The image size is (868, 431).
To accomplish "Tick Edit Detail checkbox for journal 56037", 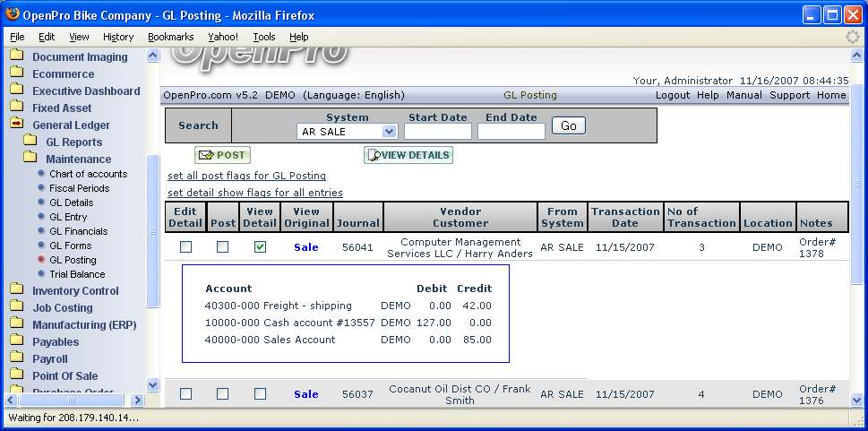I will [x=185, y=393].
